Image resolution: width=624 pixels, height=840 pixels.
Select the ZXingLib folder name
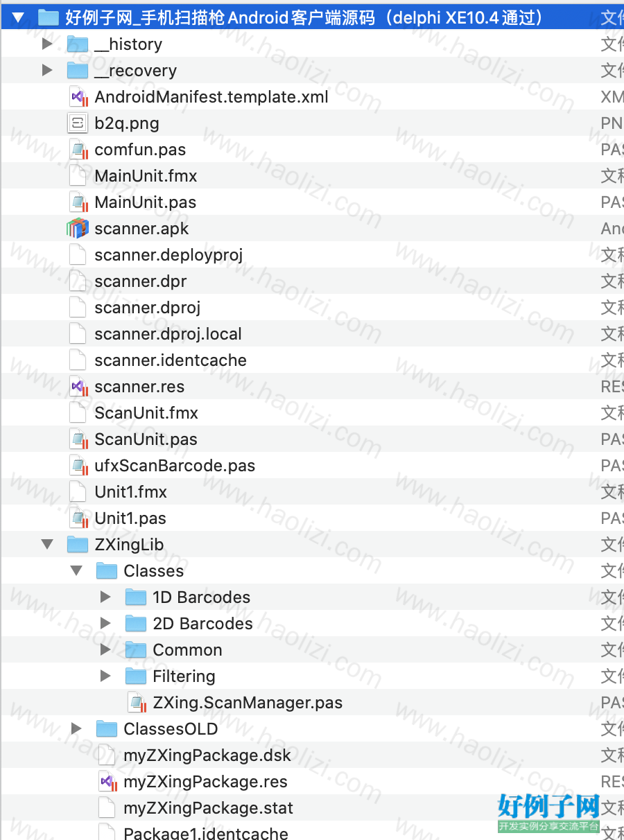click(129, 545)
